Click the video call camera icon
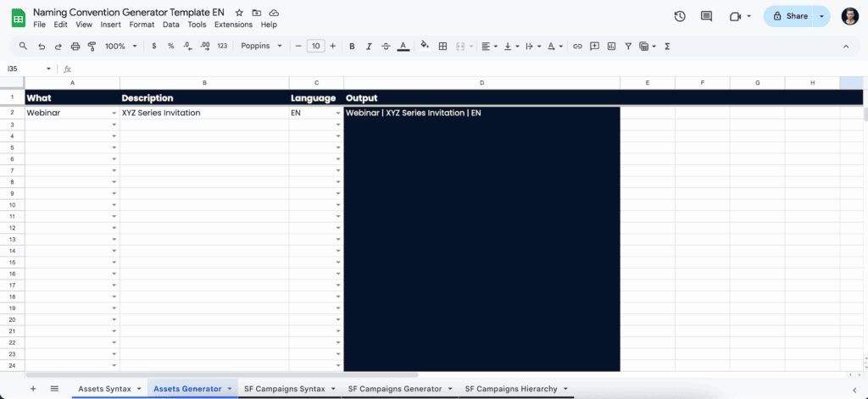868x399 pixels. pos(735,17)
